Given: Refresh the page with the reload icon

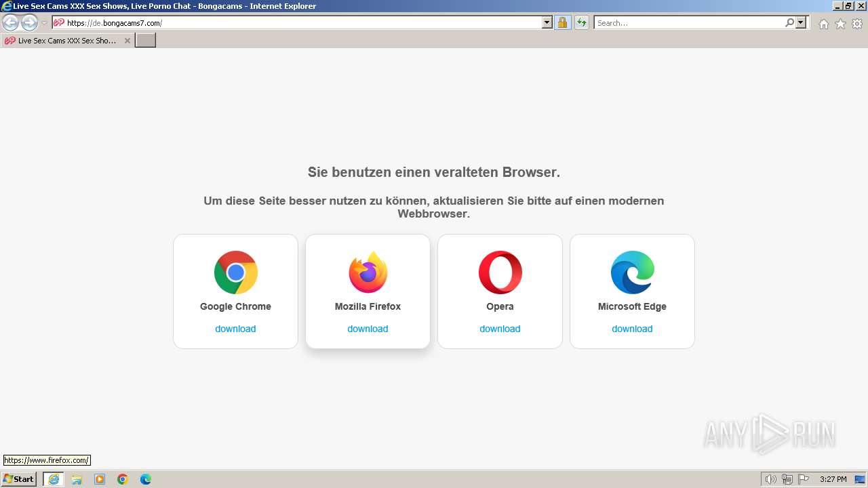Looking at the screenshot, I should 581,22.
